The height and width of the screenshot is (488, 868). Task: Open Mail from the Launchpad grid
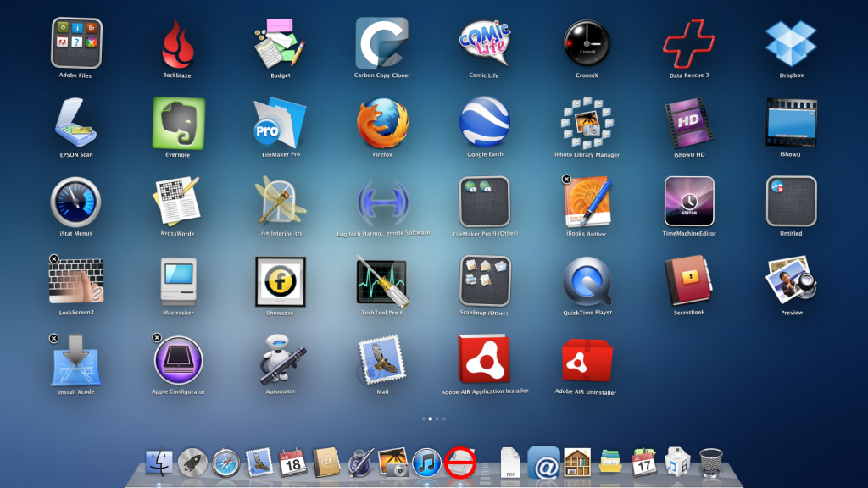pyautogui.click(x=382, y=360)
